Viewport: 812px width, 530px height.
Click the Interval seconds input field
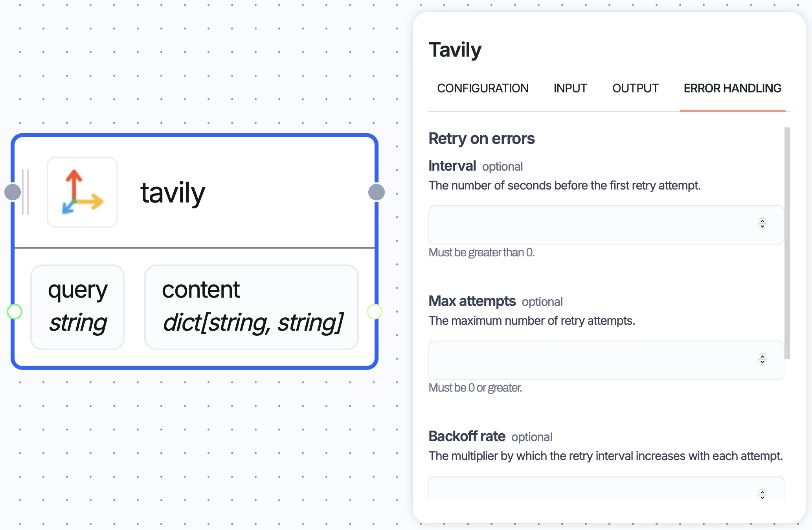click(590, 225)
